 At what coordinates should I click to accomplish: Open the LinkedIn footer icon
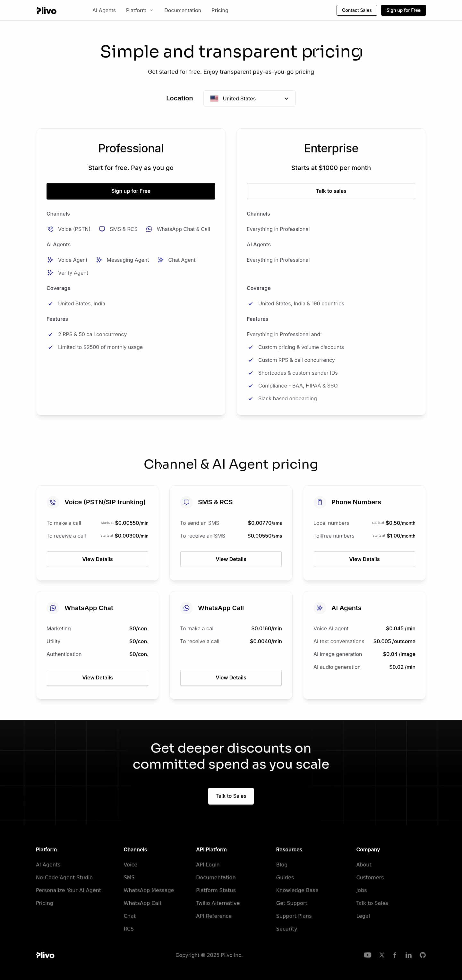tap(408, 955)
